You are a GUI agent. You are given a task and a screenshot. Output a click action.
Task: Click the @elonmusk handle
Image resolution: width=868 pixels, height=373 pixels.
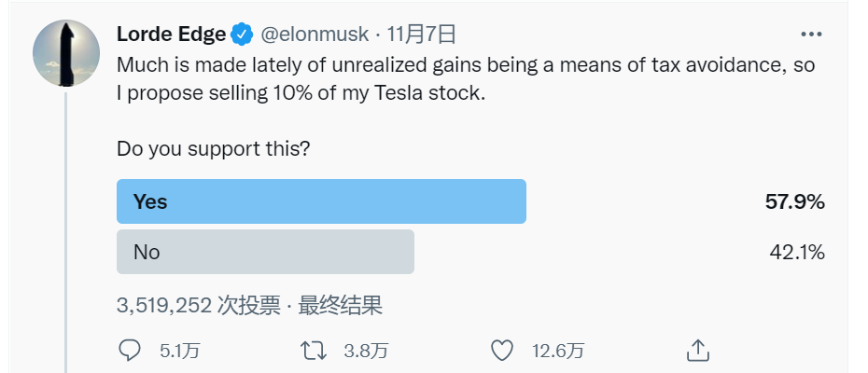coord(315,35)
